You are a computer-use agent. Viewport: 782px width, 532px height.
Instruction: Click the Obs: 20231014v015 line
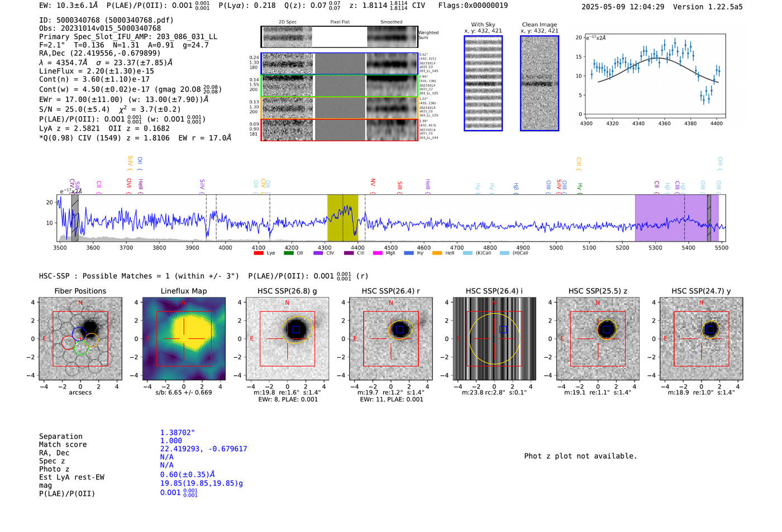pyautogui.click(x=100, y=28)
